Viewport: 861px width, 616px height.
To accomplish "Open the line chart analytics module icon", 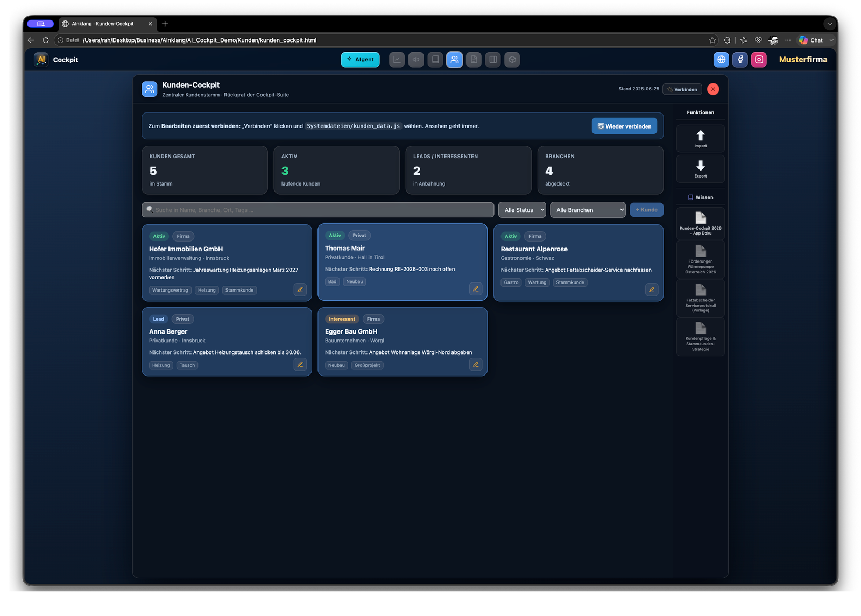I will 397,60.
